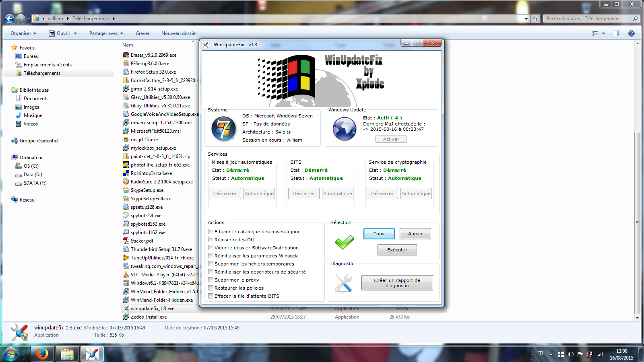This screenshot has height=362, width=644.
Task: Open 'Emplacements récents' in the sidebar
Action: coord(47,65)
